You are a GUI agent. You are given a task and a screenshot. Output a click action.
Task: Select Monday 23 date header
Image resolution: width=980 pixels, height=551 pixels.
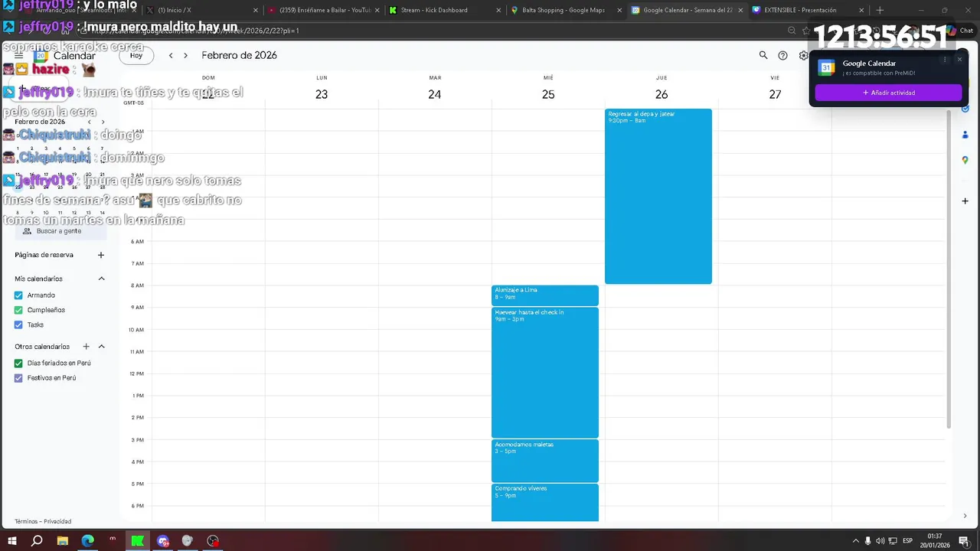(x=322, y=94)
